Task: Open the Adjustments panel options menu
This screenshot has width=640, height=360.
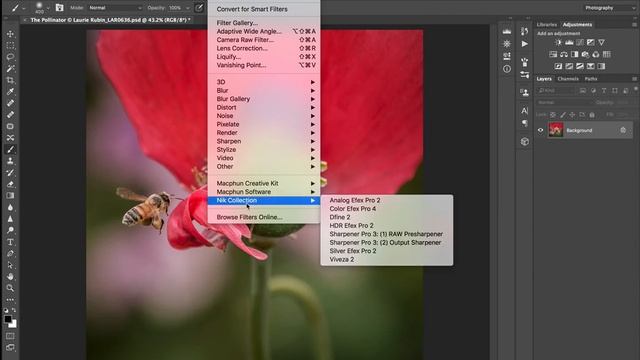Action: click(634, 24)
